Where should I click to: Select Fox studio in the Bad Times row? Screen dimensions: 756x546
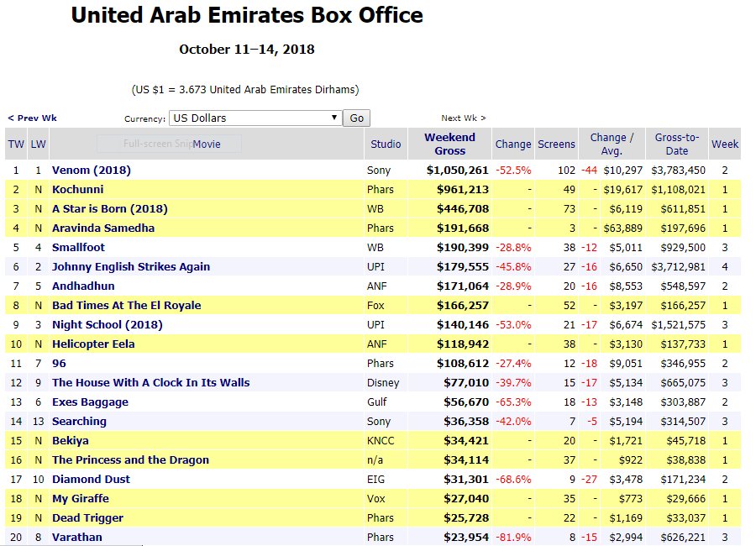pyautogui.click(x=375, y=305)
